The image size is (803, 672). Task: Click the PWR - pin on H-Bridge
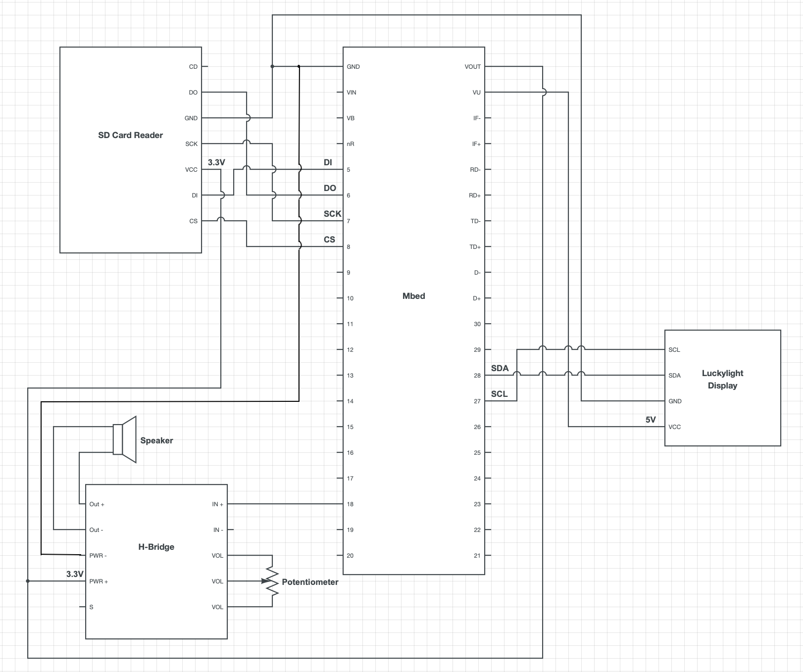point(98,556)
